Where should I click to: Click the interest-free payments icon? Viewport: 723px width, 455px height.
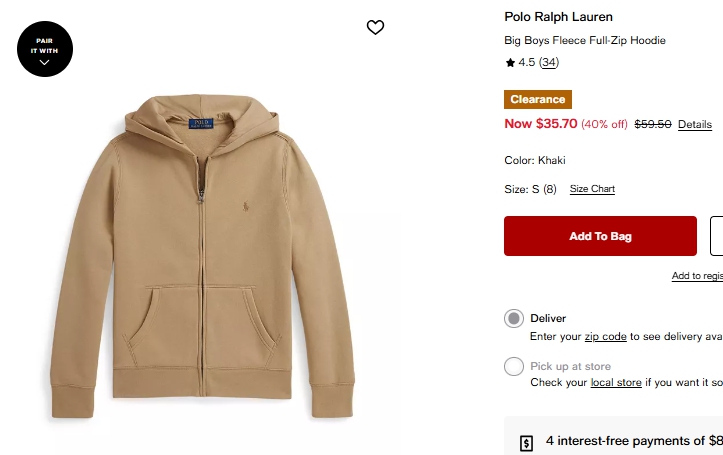[x=527, y=443]
